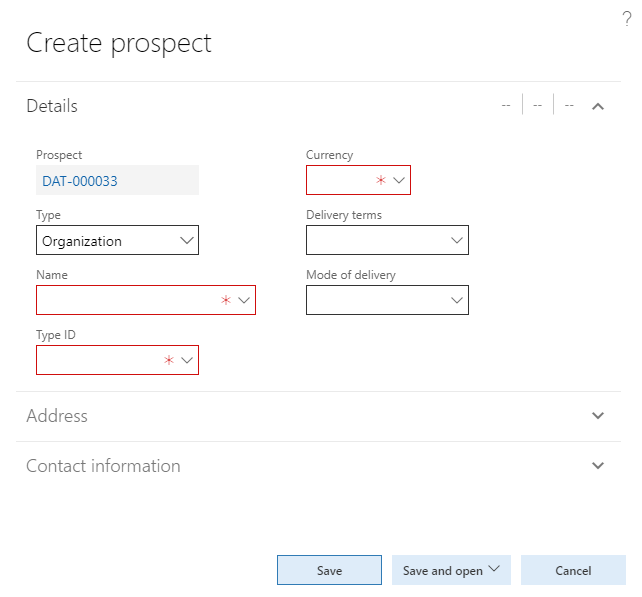Open the Type ID dropdown arrow

click(x=187, y=360)
